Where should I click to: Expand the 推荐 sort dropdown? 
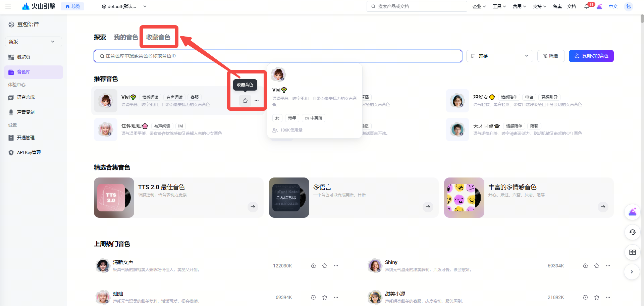click(x=499, y=56)
